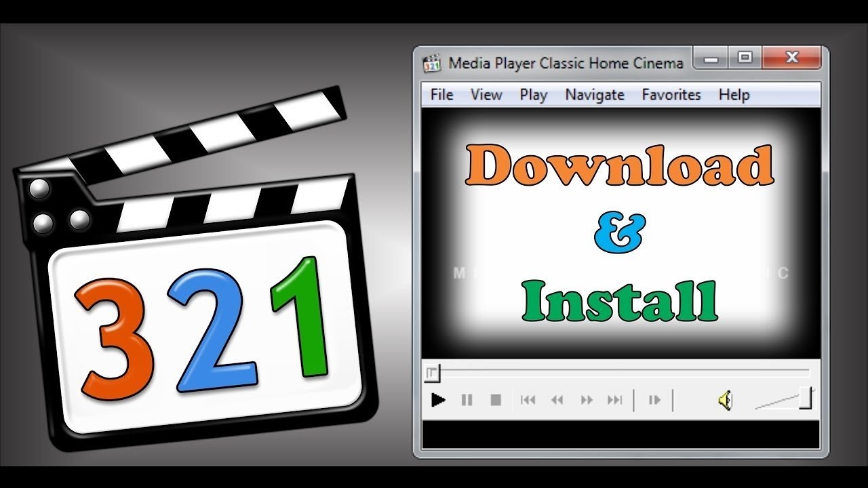Open the Play menu
The image size is (868, 488).
[534, 95]
